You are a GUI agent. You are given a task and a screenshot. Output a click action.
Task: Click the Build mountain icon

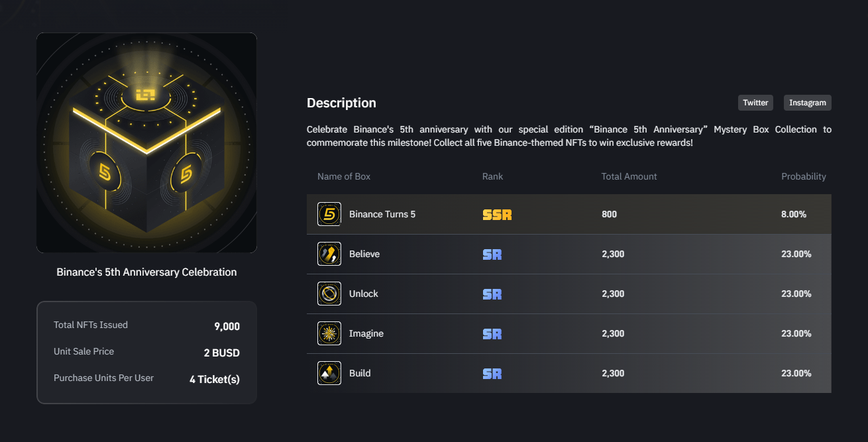(x=329, y=373)
